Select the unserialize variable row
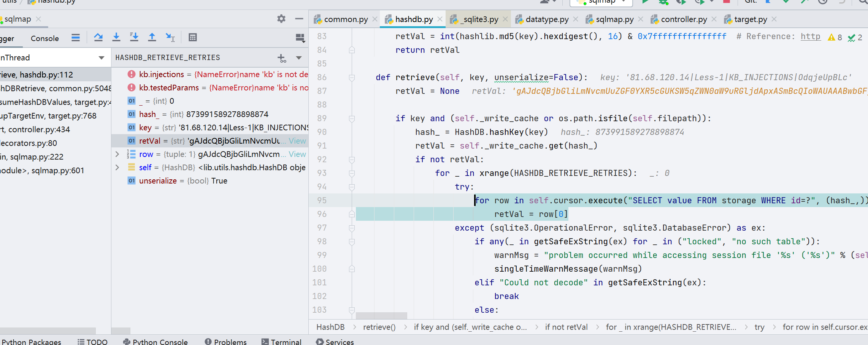The image size is (868, 345). [x=210, y=180]
